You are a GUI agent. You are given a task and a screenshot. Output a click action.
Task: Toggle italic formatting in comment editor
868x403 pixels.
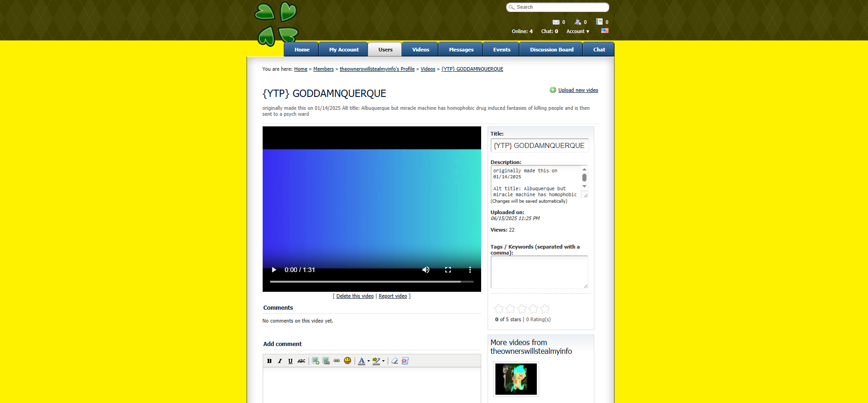click(x=280, y=361)
